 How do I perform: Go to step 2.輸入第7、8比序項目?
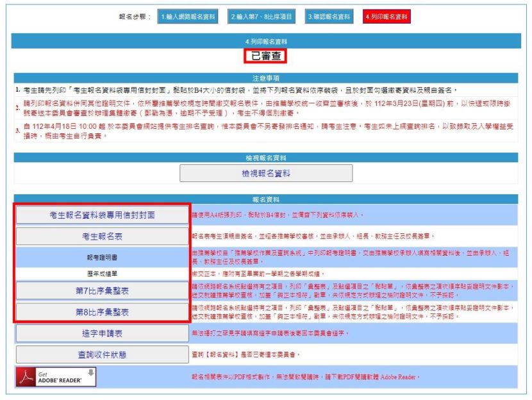point(262,17)
